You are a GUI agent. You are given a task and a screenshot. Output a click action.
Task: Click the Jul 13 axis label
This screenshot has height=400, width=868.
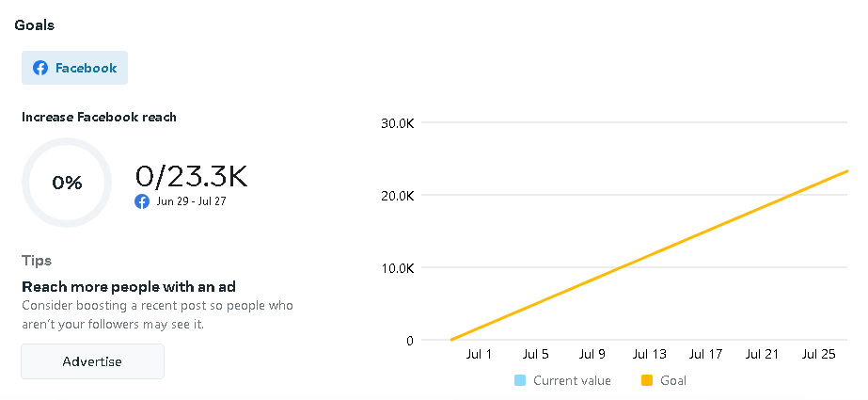[x=649, y=354]
